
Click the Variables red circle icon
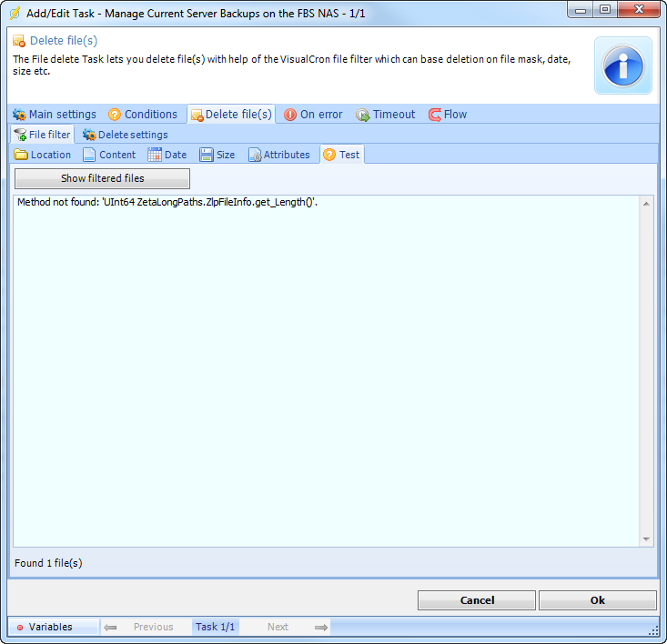click(x=20, y=628)
